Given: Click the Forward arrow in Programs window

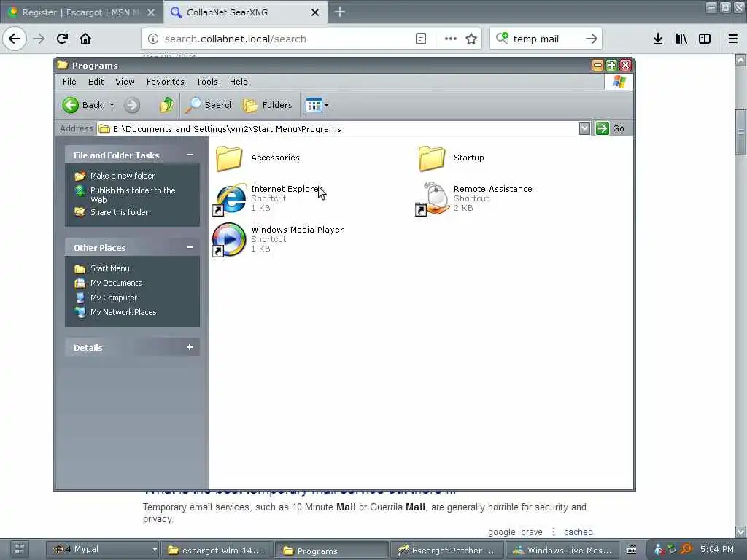Looking at the screenshot, I should [x=132, y=105].
